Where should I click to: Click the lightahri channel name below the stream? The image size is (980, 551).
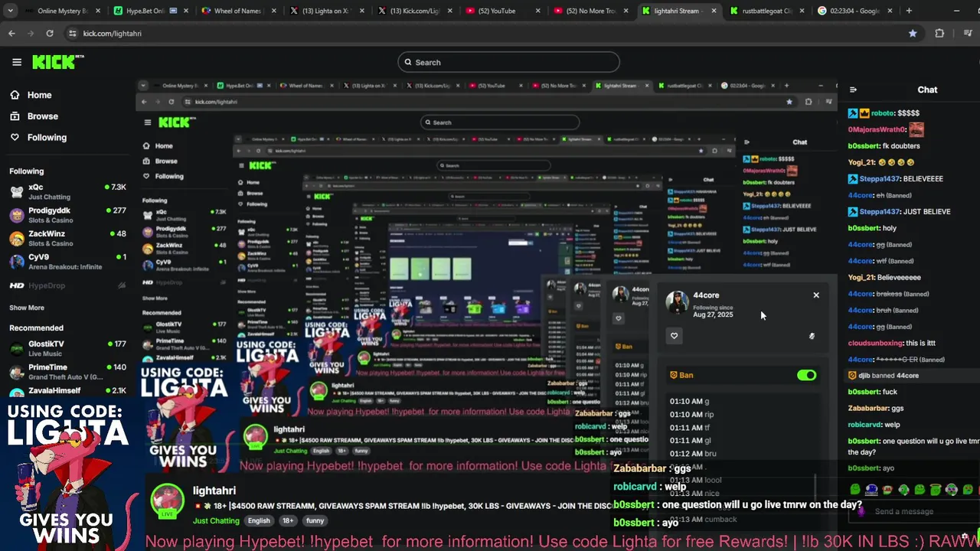pos(214,491)
